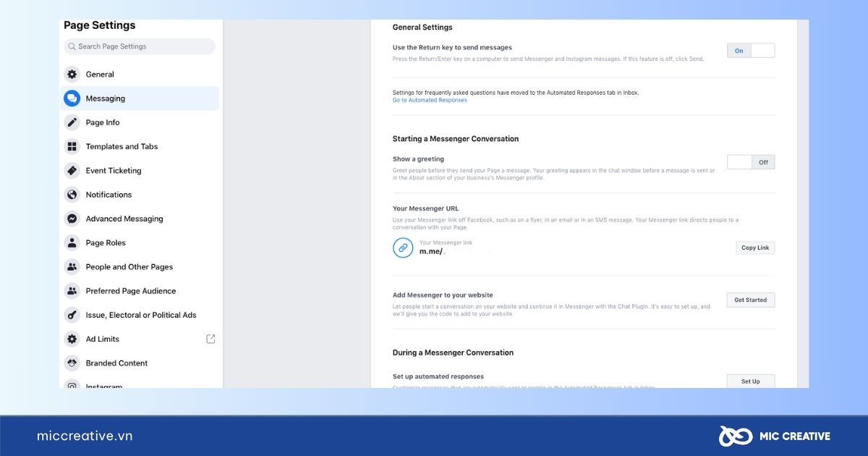Click the 'Show a greeting' label

(x=418, y=159)
